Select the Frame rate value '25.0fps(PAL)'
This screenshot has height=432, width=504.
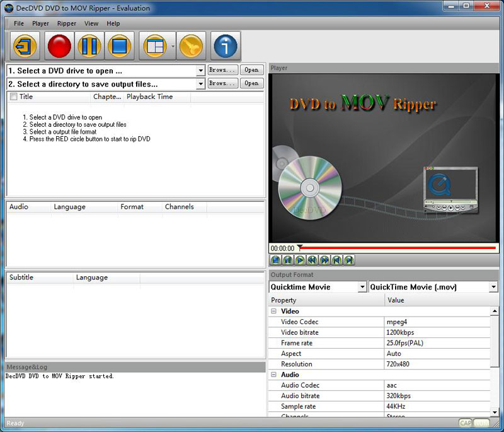coord(437,343)
